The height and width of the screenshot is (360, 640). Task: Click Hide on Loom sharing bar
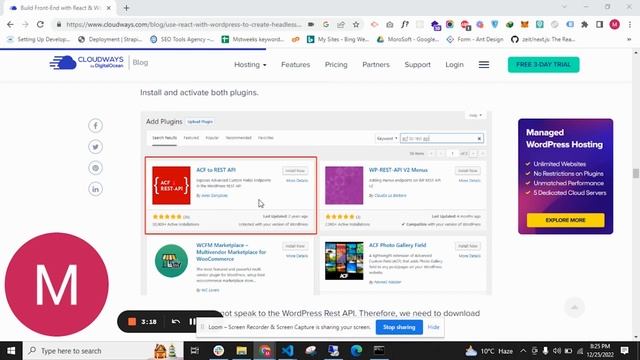[433, 327]
